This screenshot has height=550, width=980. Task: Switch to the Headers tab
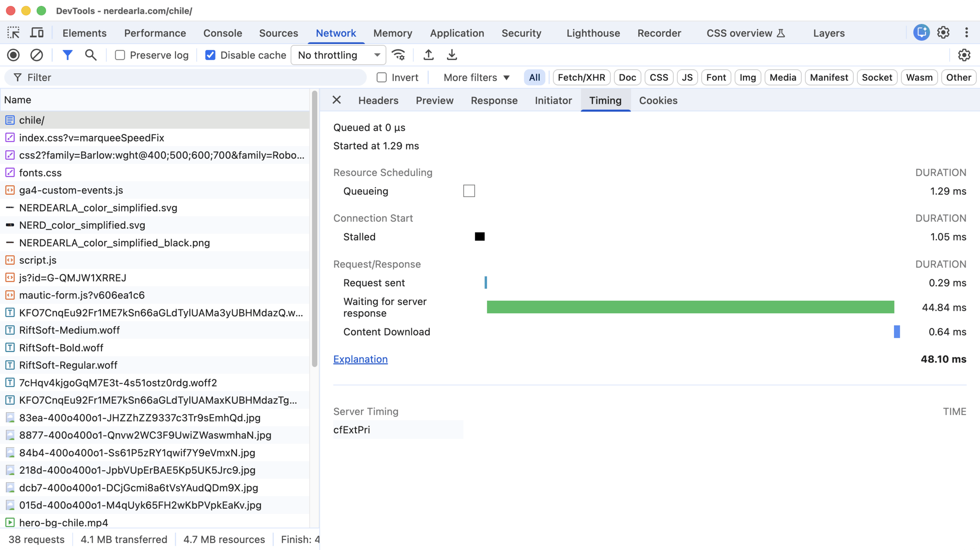point(378,101)
